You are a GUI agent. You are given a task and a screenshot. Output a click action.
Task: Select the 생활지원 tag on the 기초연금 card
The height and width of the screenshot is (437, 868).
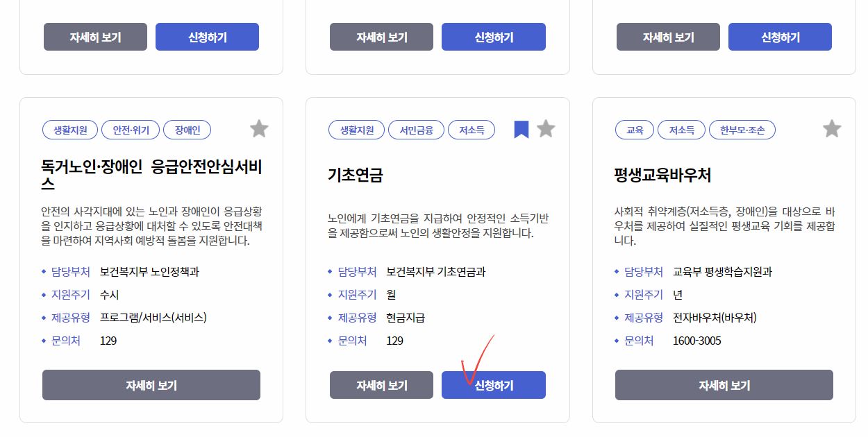(x=356, y=129)
